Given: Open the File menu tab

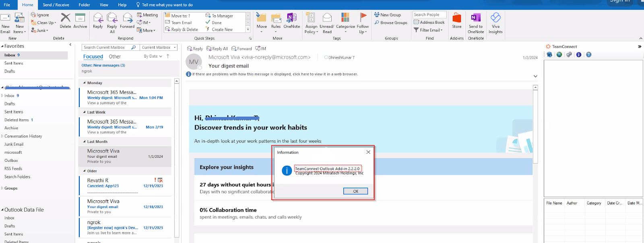Looking at the screenshot, I should [7, 5].
